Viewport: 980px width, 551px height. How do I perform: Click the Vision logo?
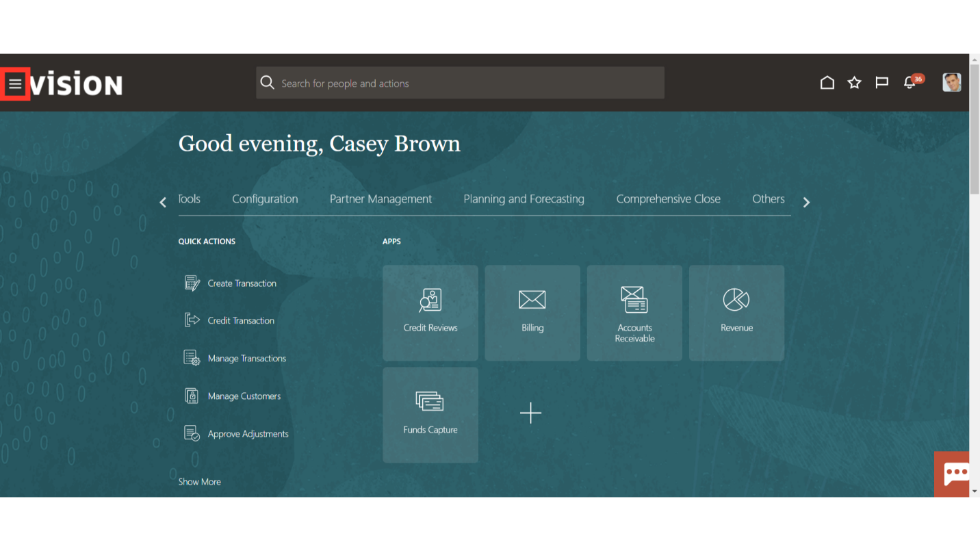77,84
